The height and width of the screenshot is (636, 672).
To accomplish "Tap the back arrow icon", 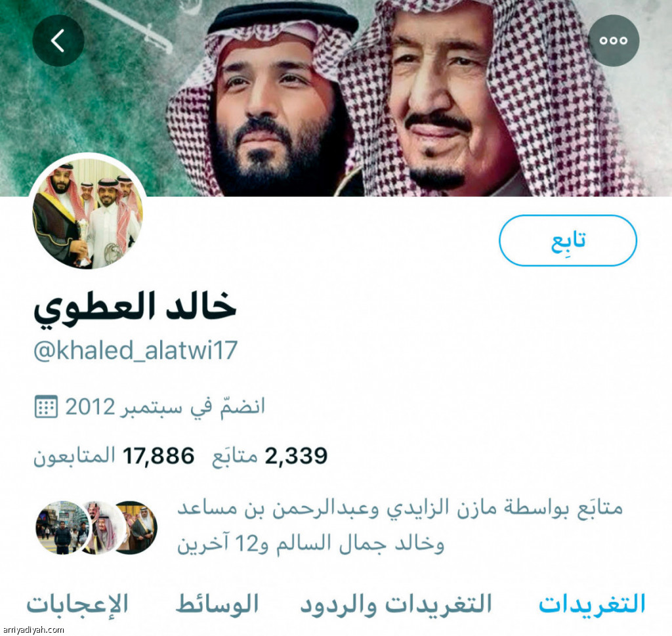I will click(x=58, y=41).
